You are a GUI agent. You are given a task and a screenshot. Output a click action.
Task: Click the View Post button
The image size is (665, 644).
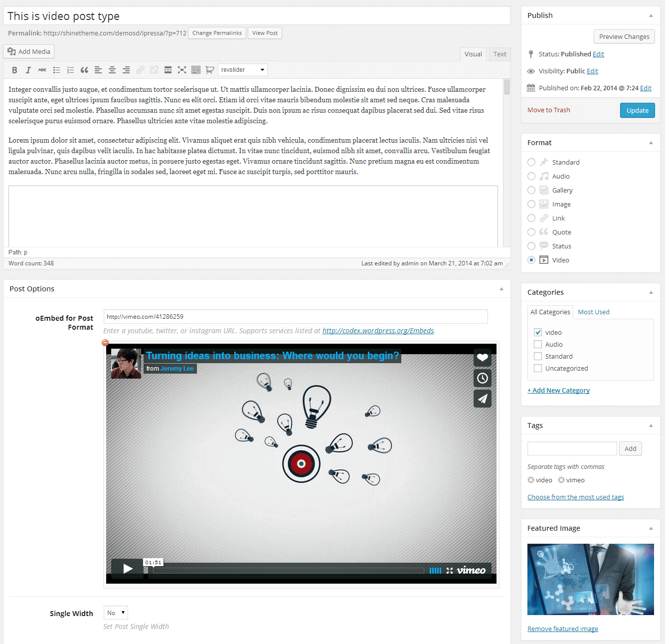265,33
